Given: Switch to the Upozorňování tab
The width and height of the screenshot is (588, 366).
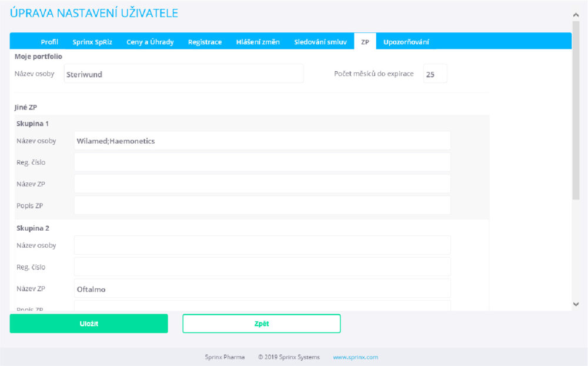Looking at the screenshot, I should (x=406, y=42).
